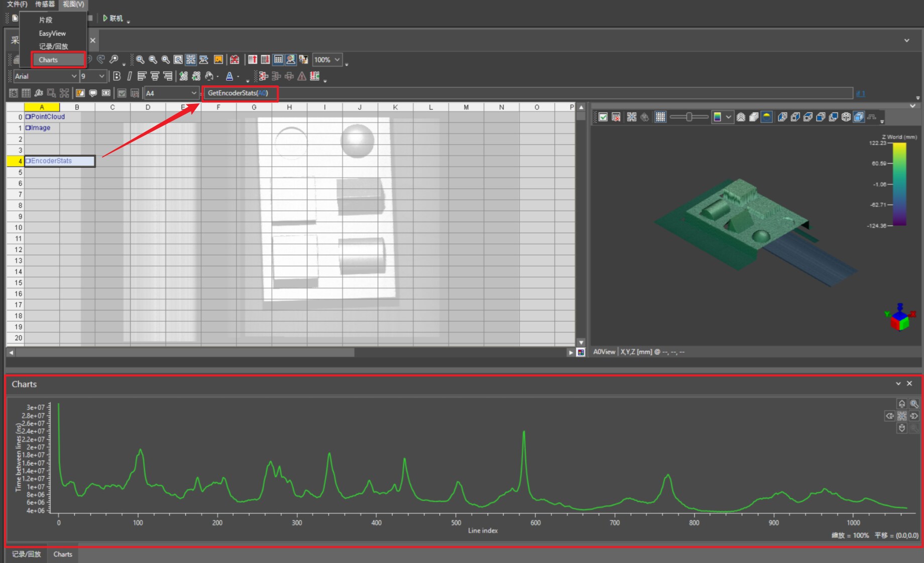
Task: Toggle the highlighted zoom-to-region icon in toolbar
Action: 191,60
